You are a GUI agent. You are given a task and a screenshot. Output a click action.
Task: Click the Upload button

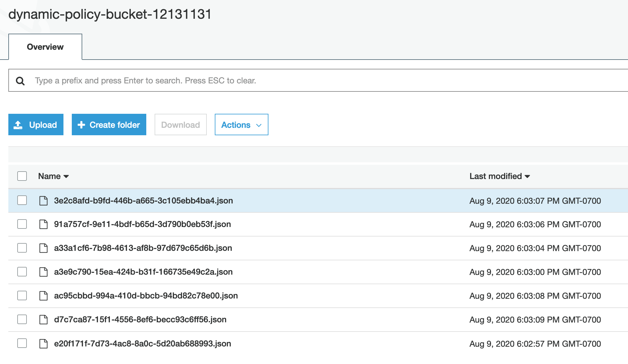(x=36, y=125)
